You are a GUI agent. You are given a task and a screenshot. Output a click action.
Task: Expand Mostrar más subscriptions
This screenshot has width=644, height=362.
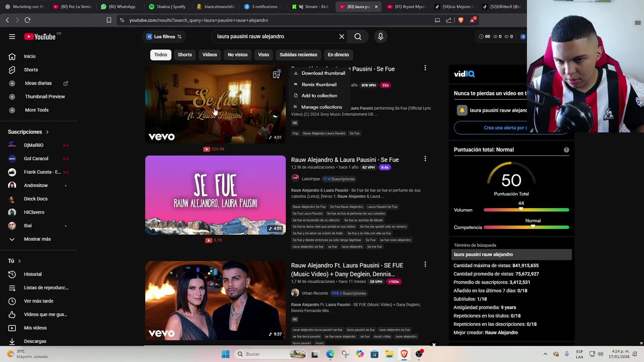coord(36,239)
